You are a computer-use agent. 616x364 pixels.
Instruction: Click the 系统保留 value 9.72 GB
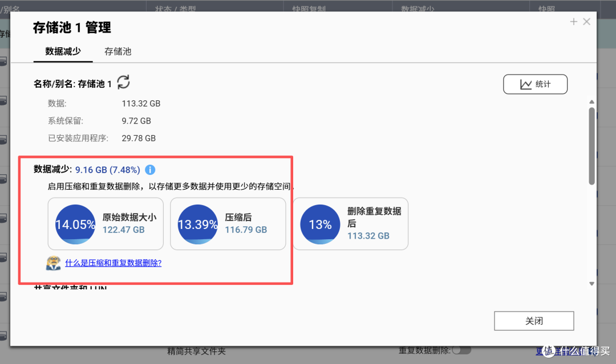136,121
